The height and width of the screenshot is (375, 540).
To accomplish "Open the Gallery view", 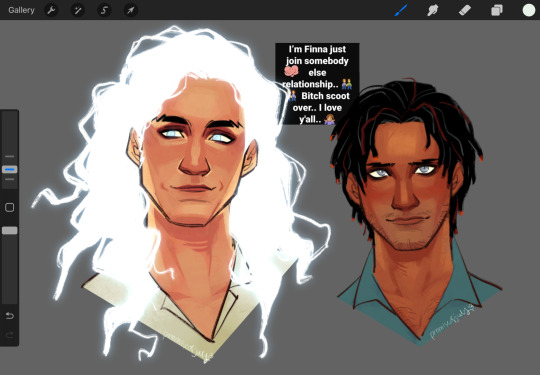I will tap(21, 10).
